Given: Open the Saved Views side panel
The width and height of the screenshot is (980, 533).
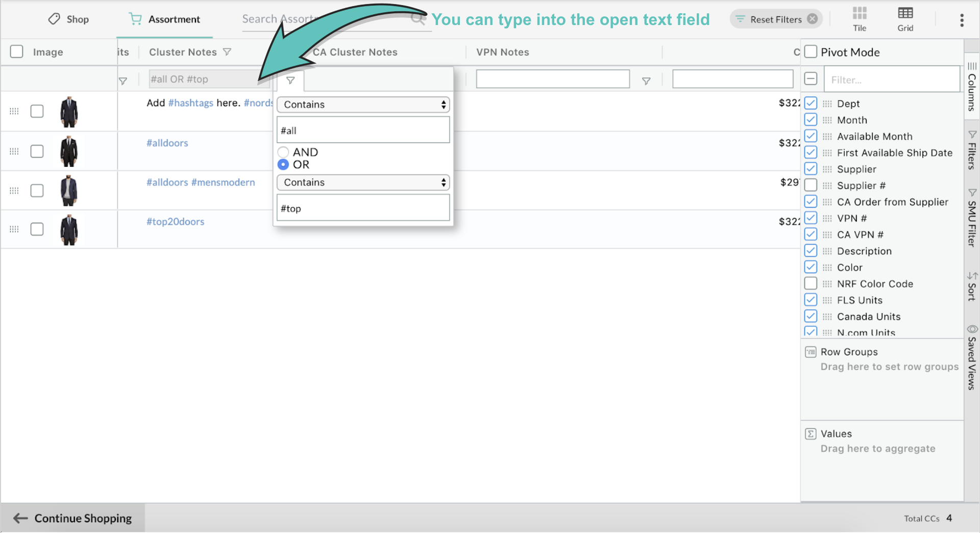Looking at the screenshot, I should 972,357.
